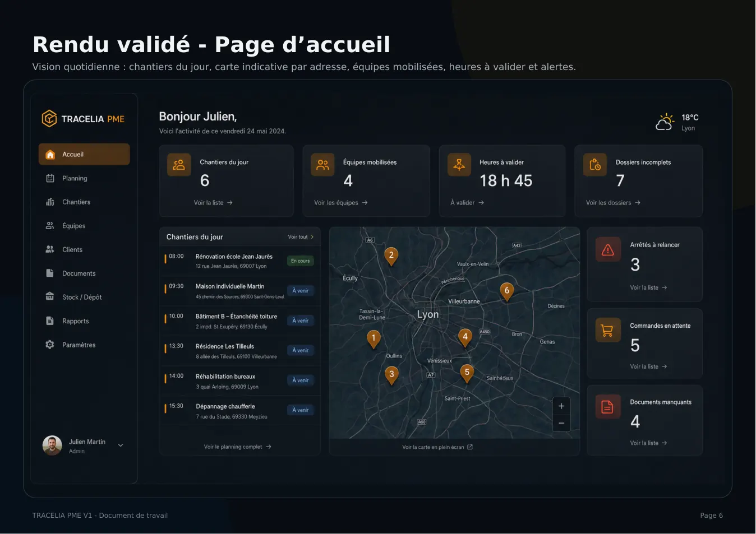Open Voir la liste under Documents manquants

point(648,443)
